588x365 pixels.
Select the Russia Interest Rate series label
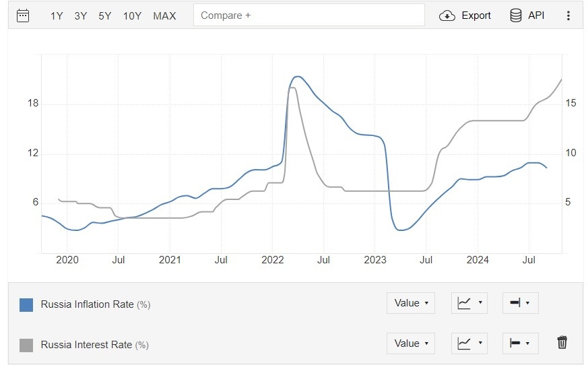click(95, 345)
